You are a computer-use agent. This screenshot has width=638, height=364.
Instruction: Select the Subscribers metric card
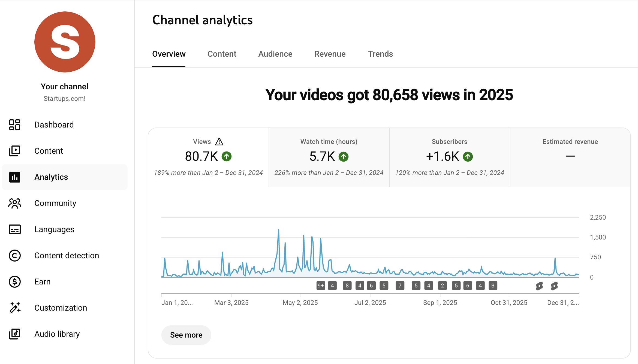point(449,157)
